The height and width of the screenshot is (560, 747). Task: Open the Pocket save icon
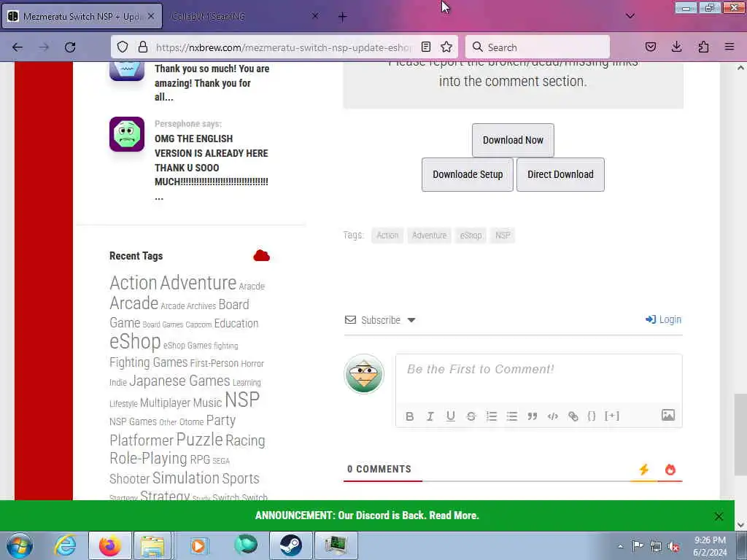[x=650, y=47]
